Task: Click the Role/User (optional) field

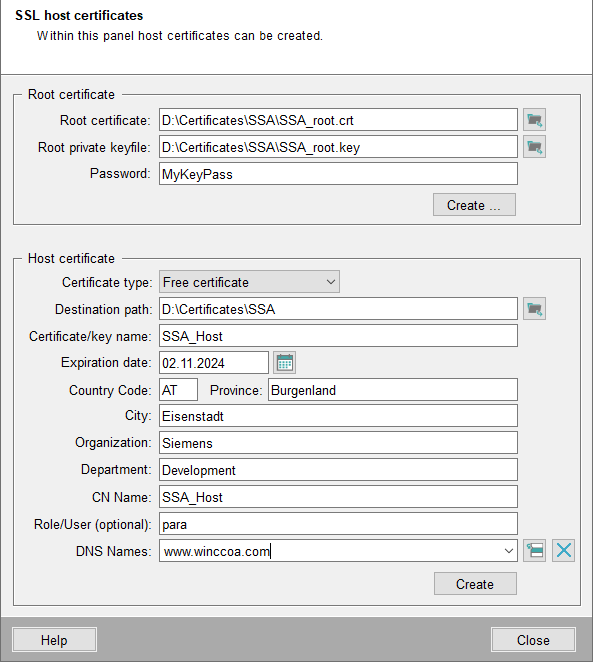Action: pyautogui.click(x=338, y=524)
